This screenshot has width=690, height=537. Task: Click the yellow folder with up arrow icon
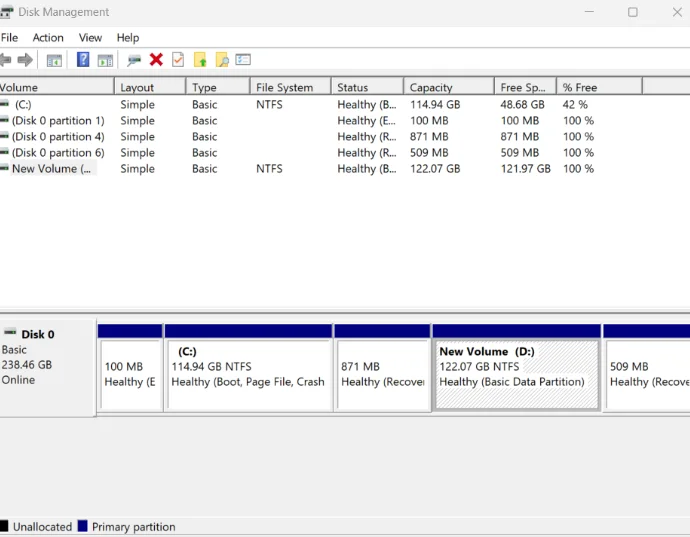200,59
